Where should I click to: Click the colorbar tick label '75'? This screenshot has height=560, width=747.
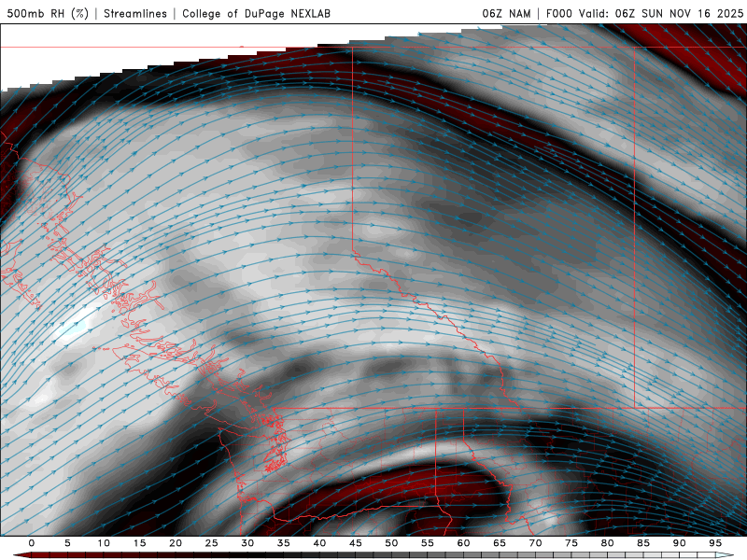pos(571,543)
